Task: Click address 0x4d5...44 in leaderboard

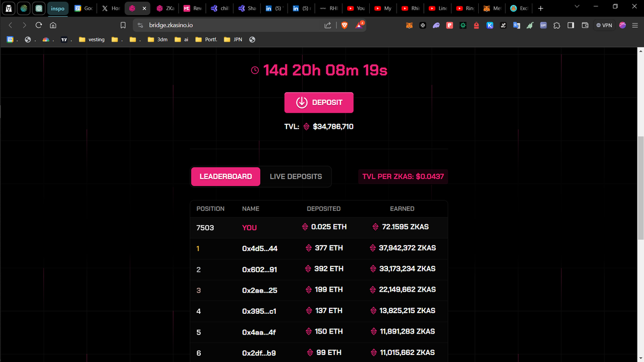Action: [260, 248]
